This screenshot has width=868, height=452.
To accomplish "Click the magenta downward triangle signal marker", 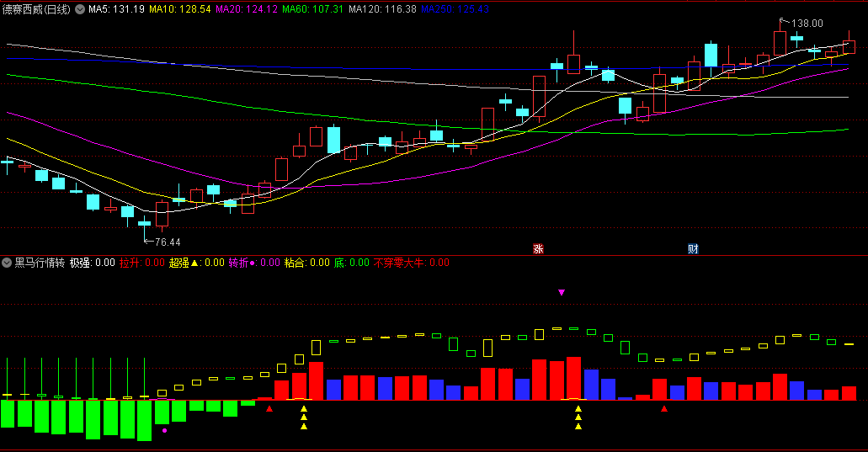I will 562,292.
